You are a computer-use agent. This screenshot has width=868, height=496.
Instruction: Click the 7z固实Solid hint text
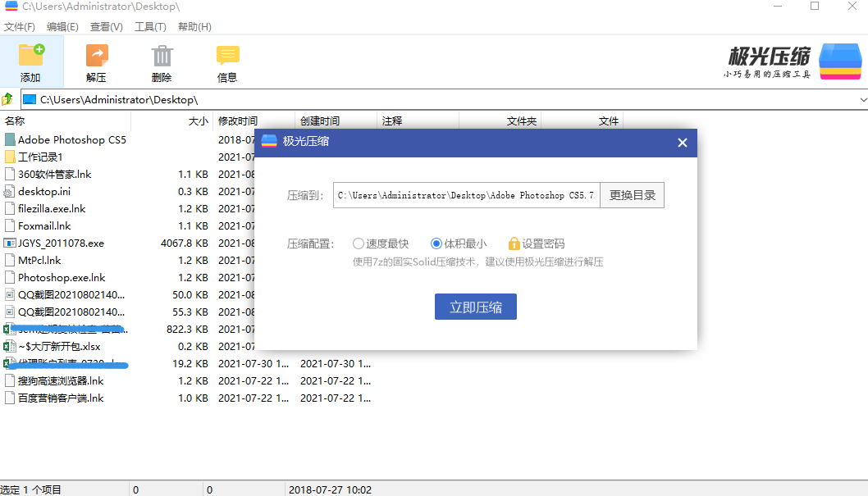477,262
